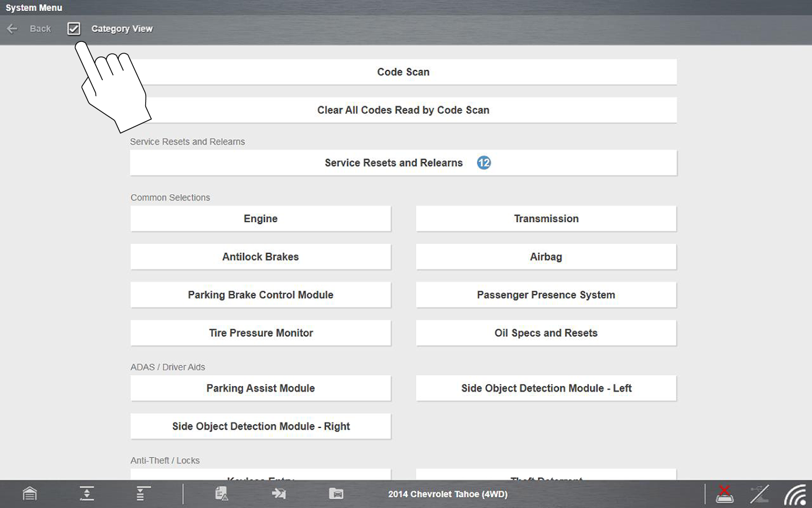Uncheck the Category View checkbox
Image resolution: width=812 pixels, height=508 pixels.
(74, 29)
